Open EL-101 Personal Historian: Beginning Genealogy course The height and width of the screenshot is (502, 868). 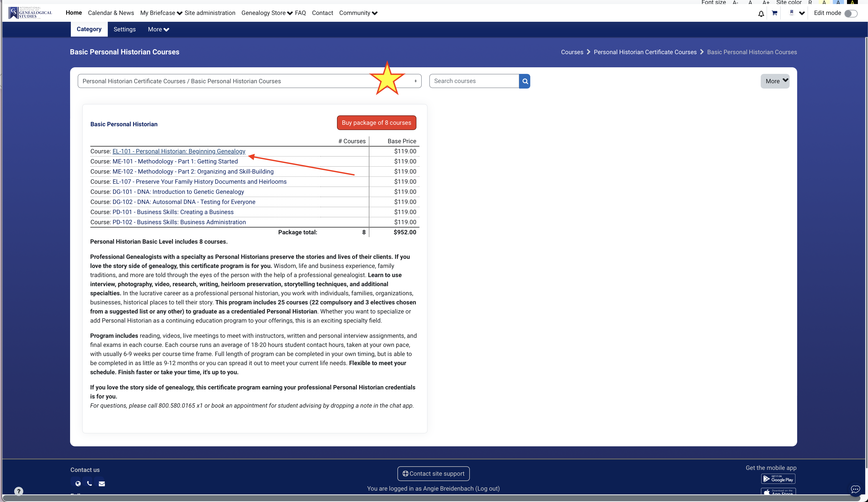(179, 151)
